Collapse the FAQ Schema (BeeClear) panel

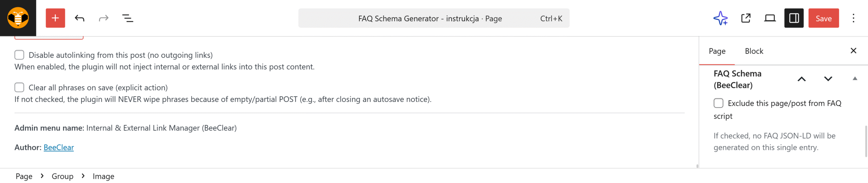855,79
